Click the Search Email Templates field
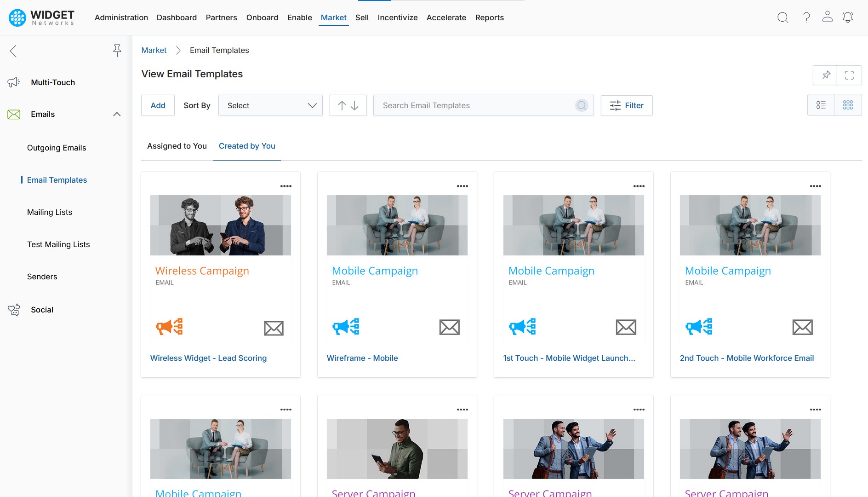Screen dimensions: 868x497 click(x=476, y=105)
